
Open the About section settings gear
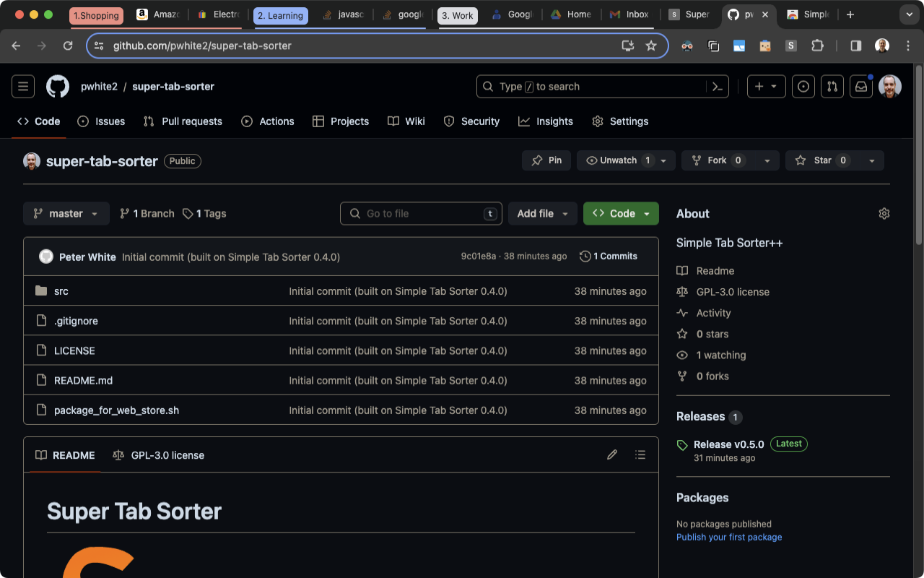884,213
